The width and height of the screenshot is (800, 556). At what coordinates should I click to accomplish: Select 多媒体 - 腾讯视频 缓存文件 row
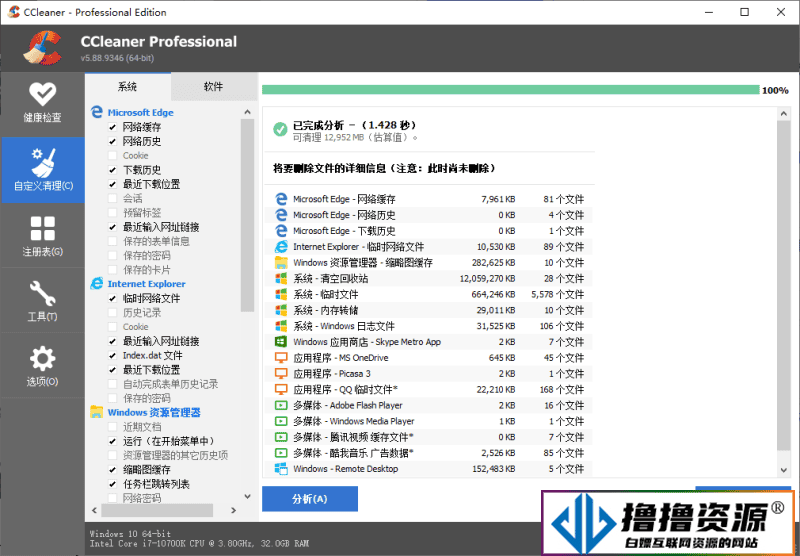pyautogui.click(x=429, y=437)
